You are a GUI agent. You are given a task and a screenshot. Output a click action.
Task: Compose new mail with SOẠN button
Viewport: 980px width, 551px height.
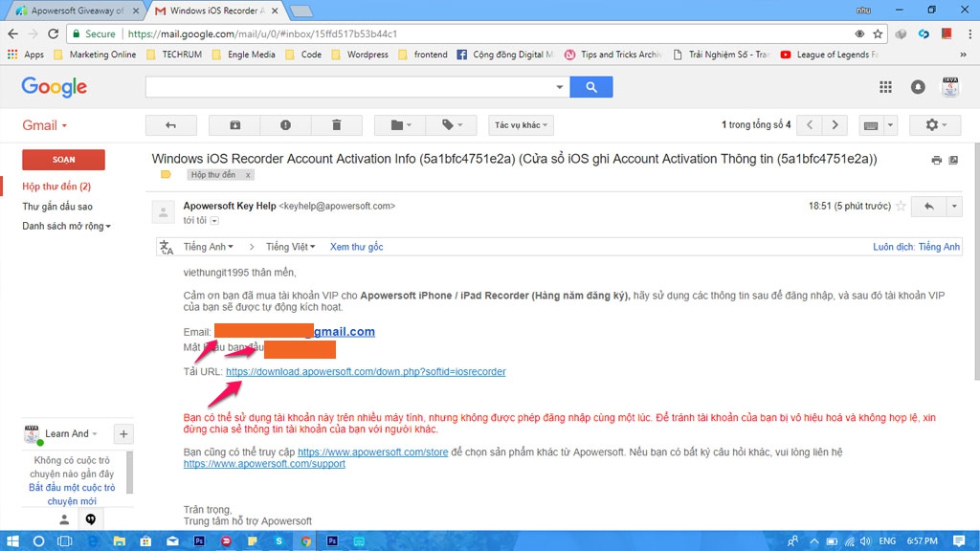[x=63, y=160]
